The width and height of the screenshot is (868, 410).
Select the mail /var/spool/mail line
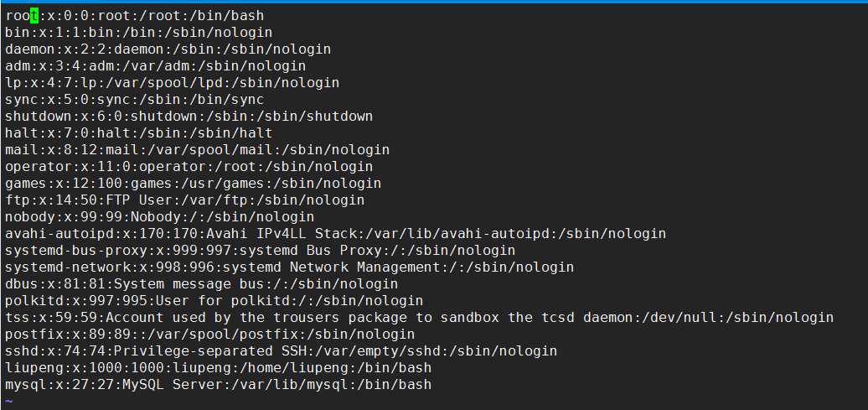point(198,149)
